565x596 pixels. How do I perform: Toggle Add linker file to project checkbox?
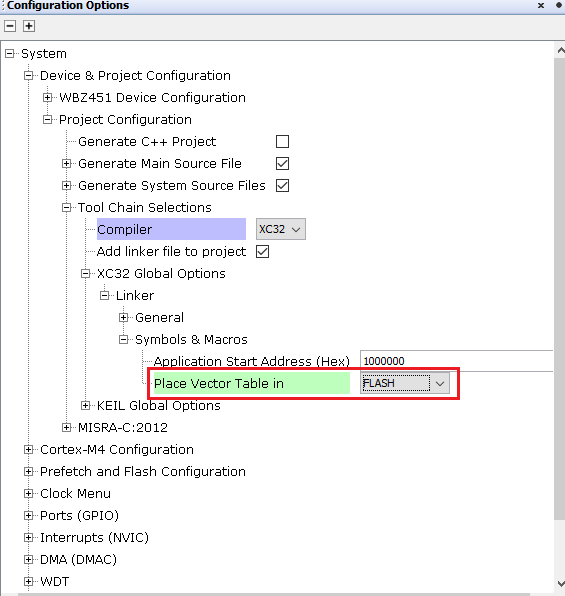262,252
